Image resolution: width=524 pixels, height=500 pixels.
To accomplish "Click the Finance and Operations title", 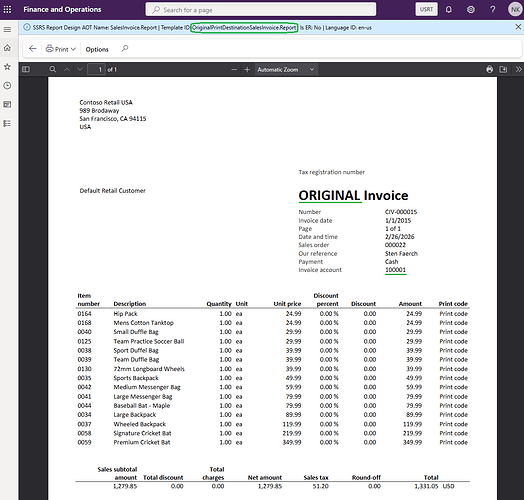I will [62, 9].
